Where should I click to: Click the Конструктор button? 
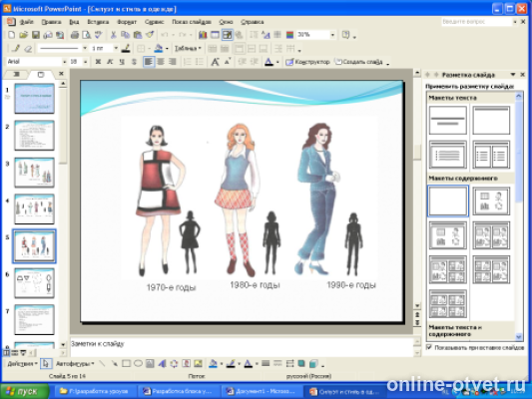pyautogui.click(x=307, y=62)
